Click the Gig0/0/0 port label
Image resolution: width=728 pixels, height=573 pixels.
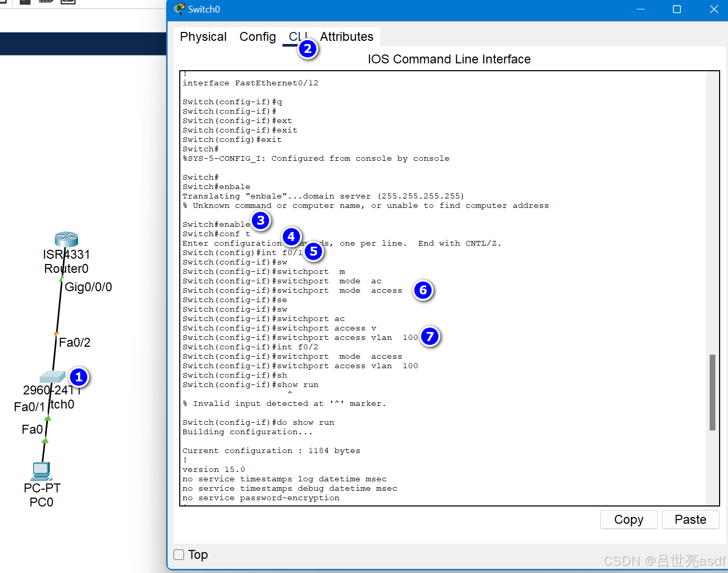88,287
